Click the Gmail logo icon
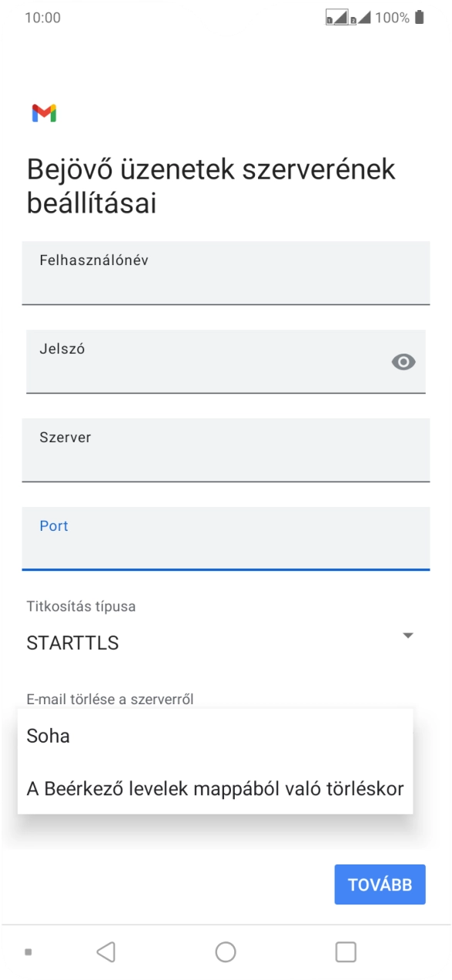The height and width of the screenshot is (980, 452). pyautogui.click(x=45, y=113)
